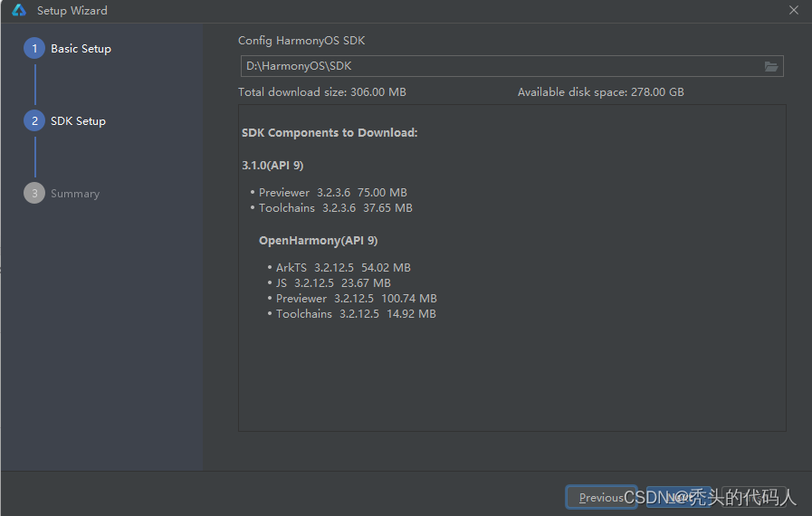This screenshot has height=516, width=812.
Task: Click the 3.1.0(API 9) heading
Action: pyautogui.click(x=272, y=166)
